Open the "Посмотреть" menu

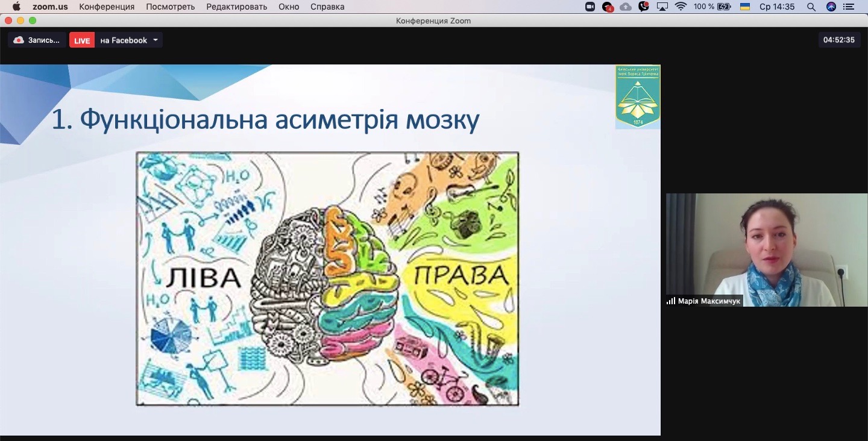click(x=170, y=7)
